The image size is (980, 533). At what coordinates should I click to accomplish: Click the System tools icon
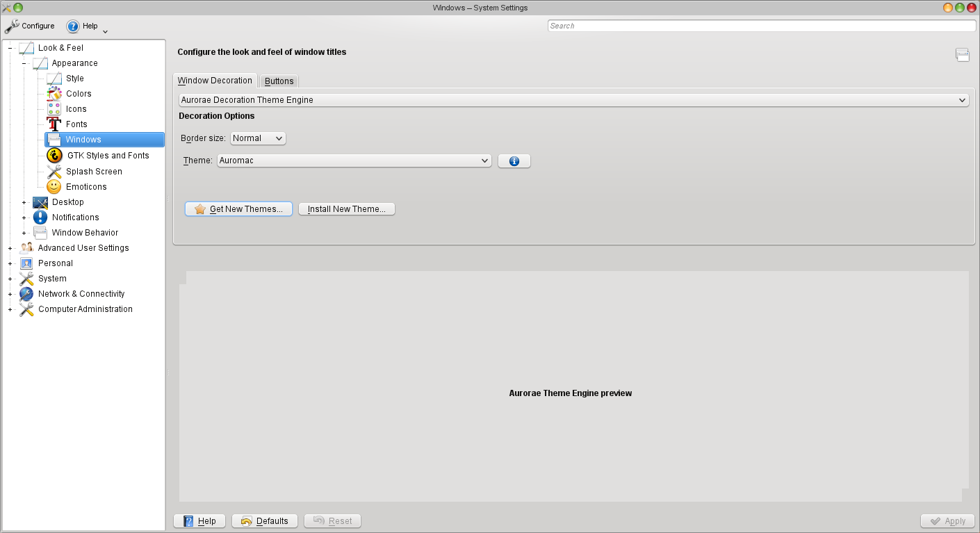click(x=26, y=279)
